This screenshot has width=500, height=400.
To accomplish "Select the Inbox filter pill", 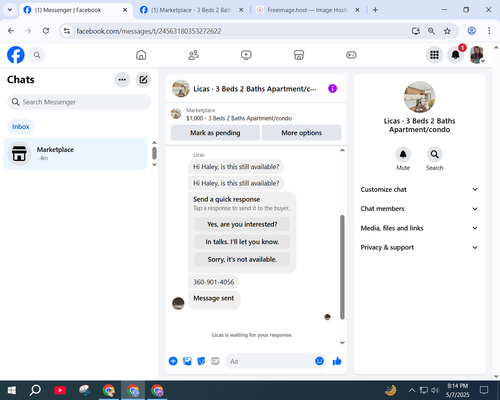I will pyautogui.click(x=21, y=127).
